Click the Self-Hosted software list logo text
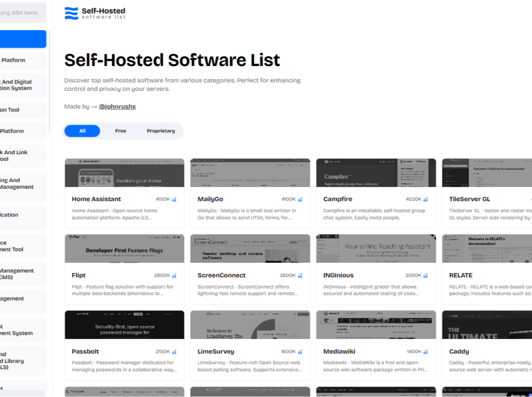This screenshot has height=397, width=532. 103,13
